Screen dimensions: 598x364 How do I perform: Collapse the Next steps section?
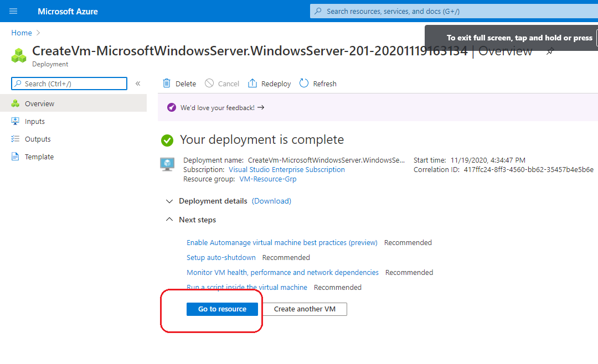coord(169,220)
